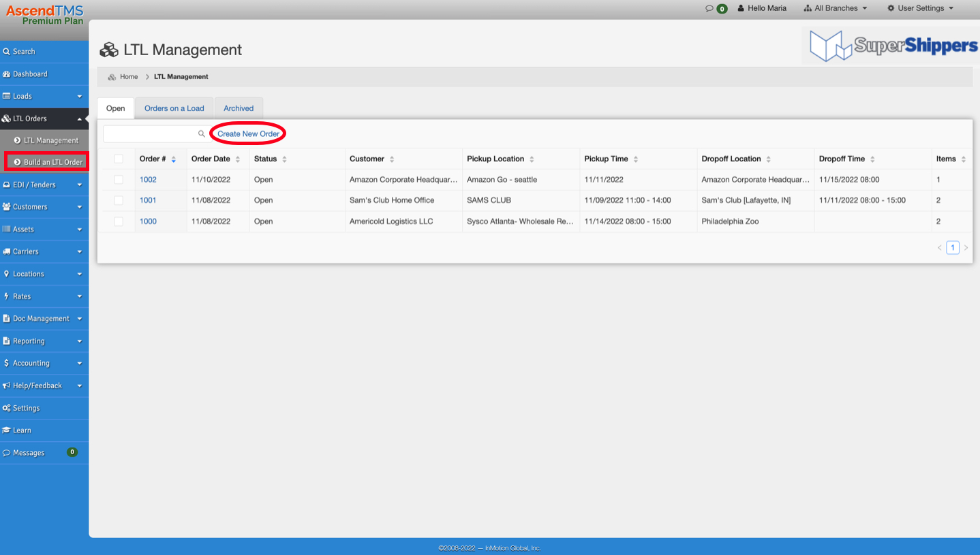Expand the Carriers menu arrow
The height and width of the screenshot is (555, 980).
click(80, 252)
